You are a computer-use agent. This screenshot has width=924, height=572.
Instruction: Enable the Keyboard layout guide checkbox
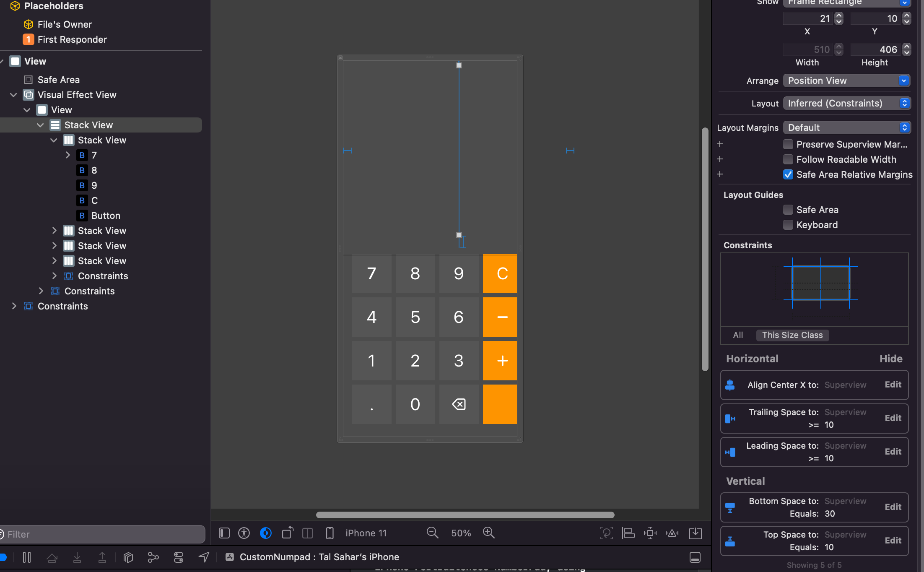point(788,225)
